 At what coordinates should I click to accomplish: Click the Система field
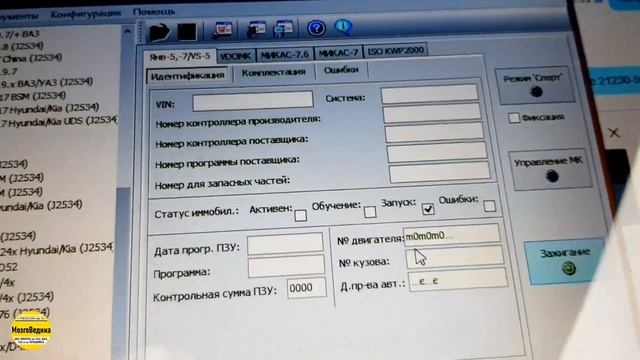coord(430,95)
